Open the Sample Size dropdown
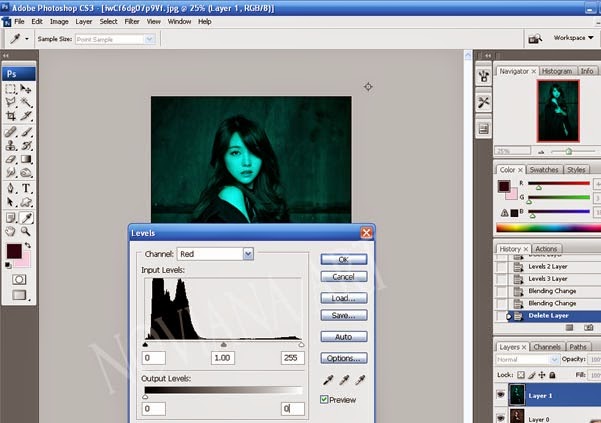Viewport: 601px width, 423px height. click(115, 39)
